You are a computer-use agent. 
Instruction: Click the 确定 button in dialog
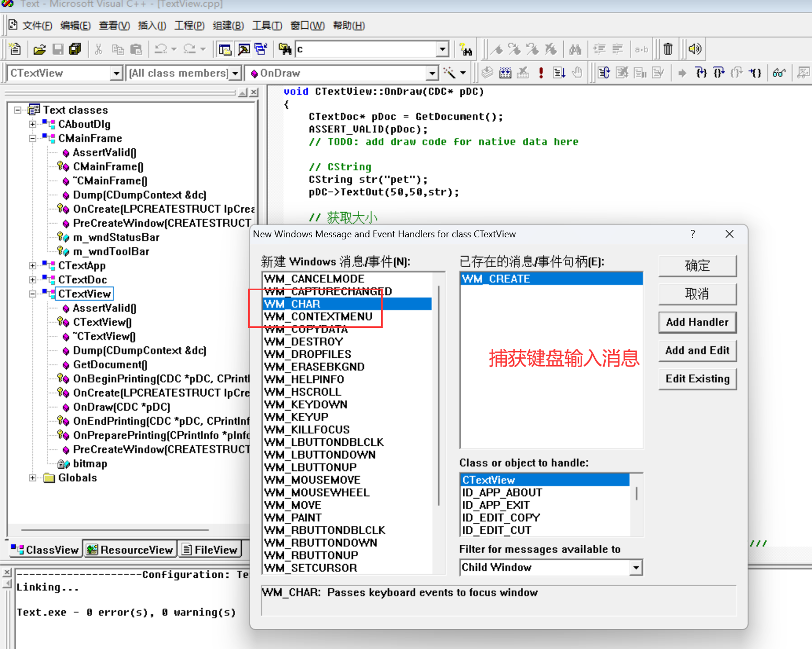tap(697, 266)
